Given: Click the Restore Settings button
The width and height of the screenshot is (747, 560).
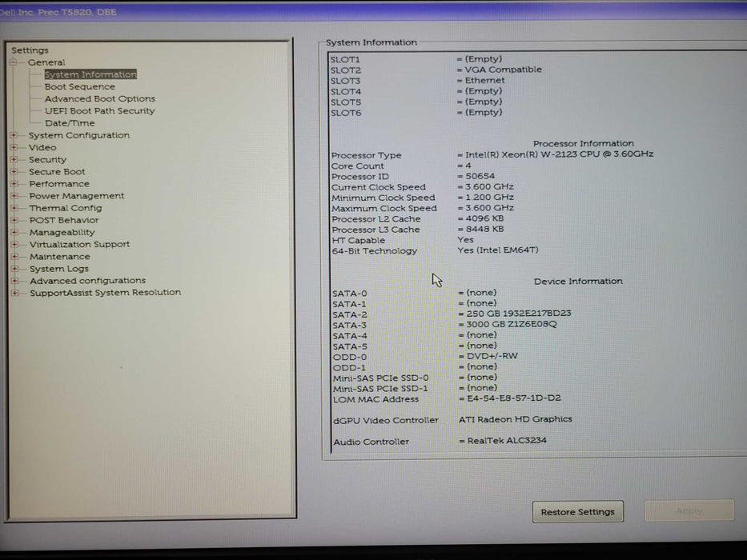Looking at the screenshot, I should (577, 512).
